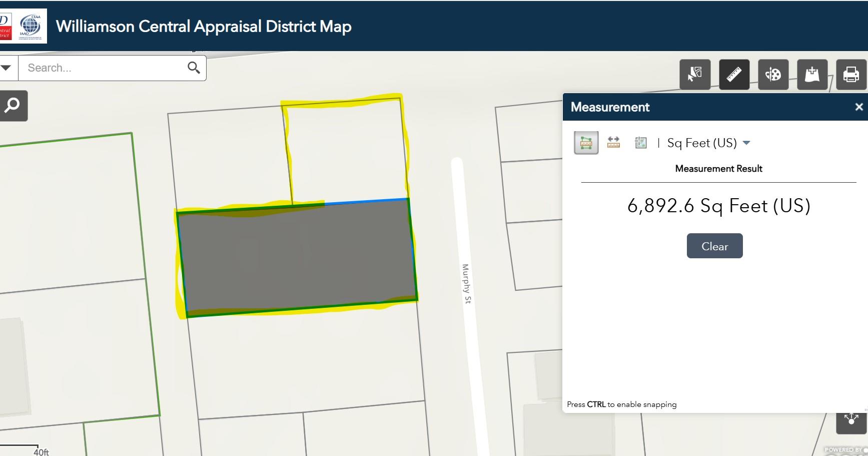Click the magnifying glass search submit icon
The height and width of the screenshot is (456, 868).
[194, 68]
